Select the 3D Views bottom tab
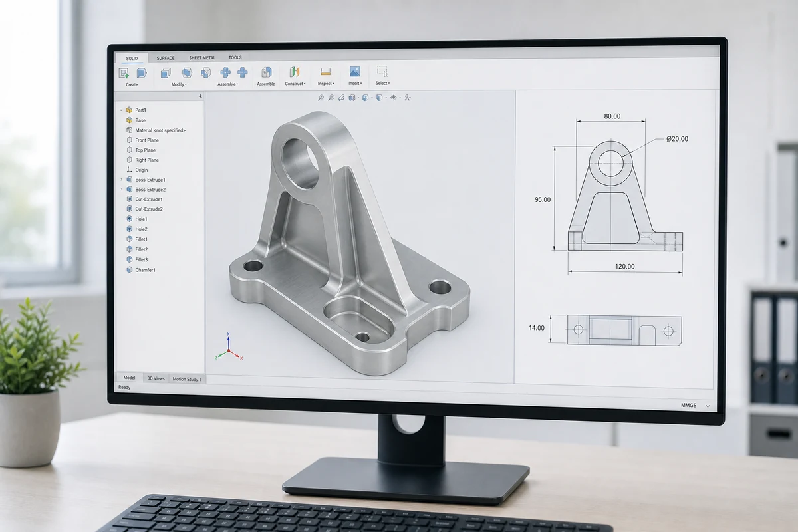 pos(156,378)
